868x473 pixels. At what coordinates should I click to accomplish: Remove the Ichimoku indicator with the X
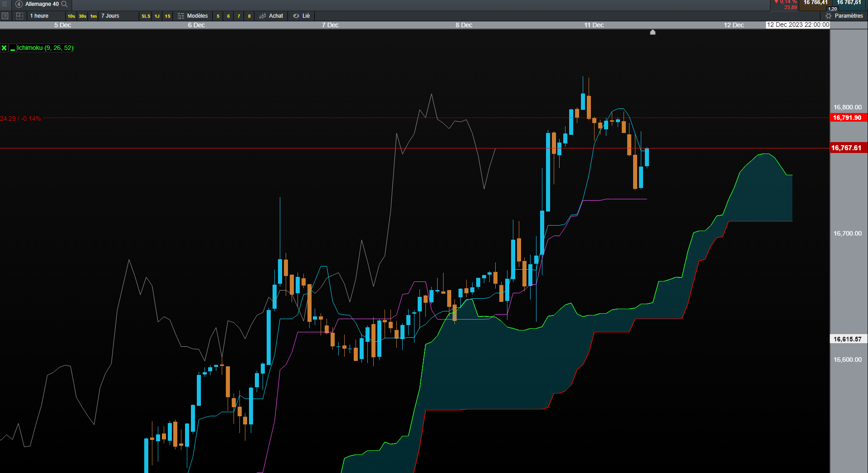point(4,48)
